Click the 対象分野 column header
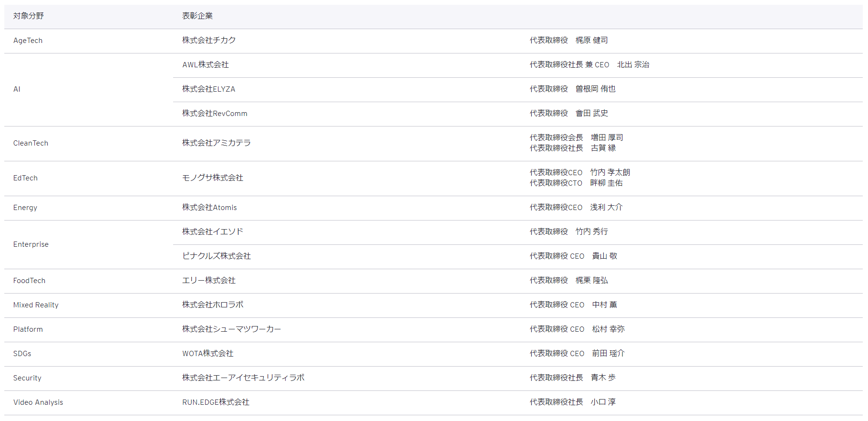 [x=29, y=16]
